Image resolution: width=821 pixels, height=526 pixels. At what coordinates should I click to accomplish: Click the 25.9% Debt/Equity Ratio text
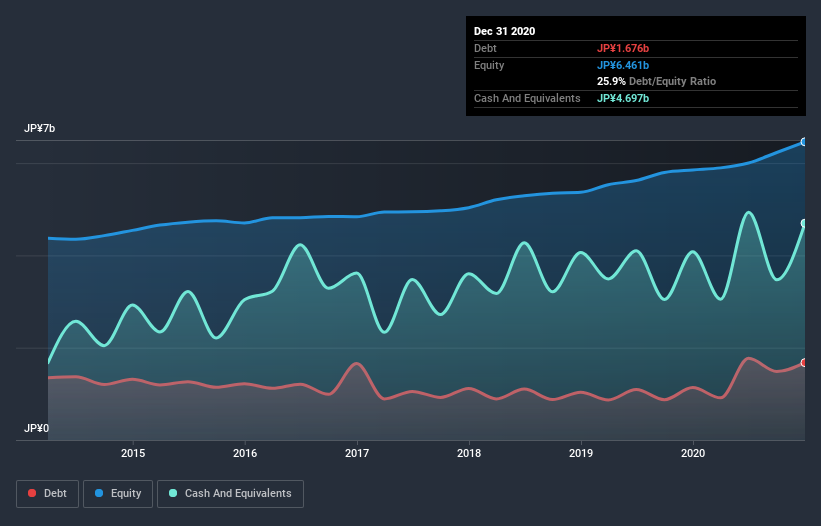(x=656, y=81)
